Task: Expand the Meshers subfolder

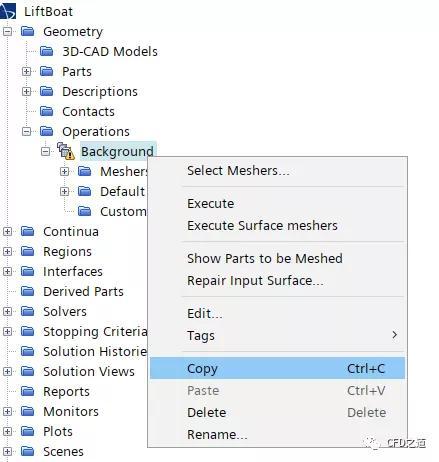Action: point(64,172)
